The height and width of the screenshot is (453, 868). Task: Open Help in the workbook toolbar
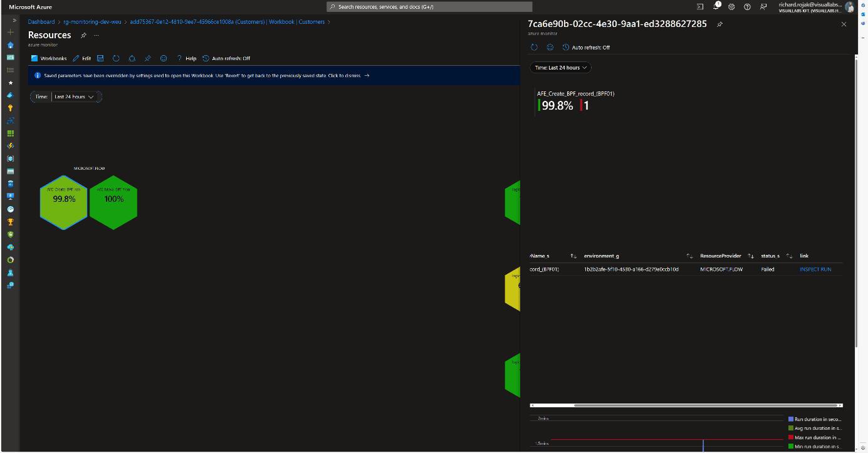point(187,58)
